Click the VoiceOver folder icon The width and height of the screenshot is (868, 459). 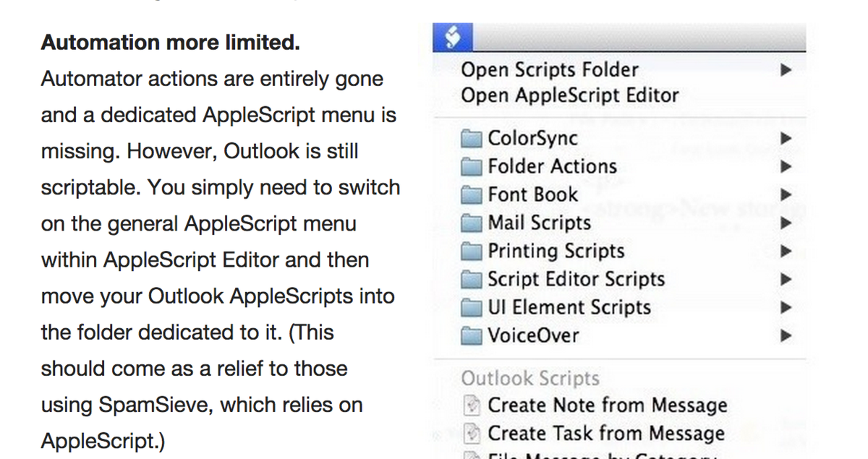[x=472, y=336]
